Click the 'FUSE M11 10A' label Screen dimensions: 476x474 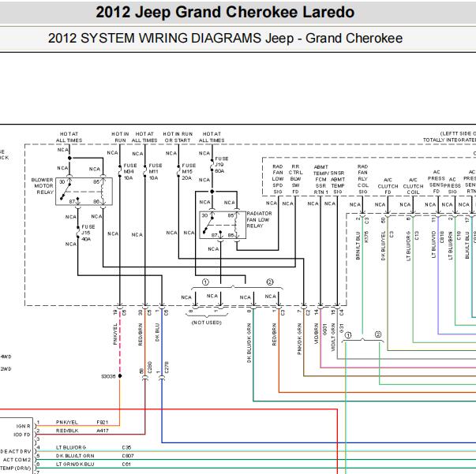(x=156, y=172)
